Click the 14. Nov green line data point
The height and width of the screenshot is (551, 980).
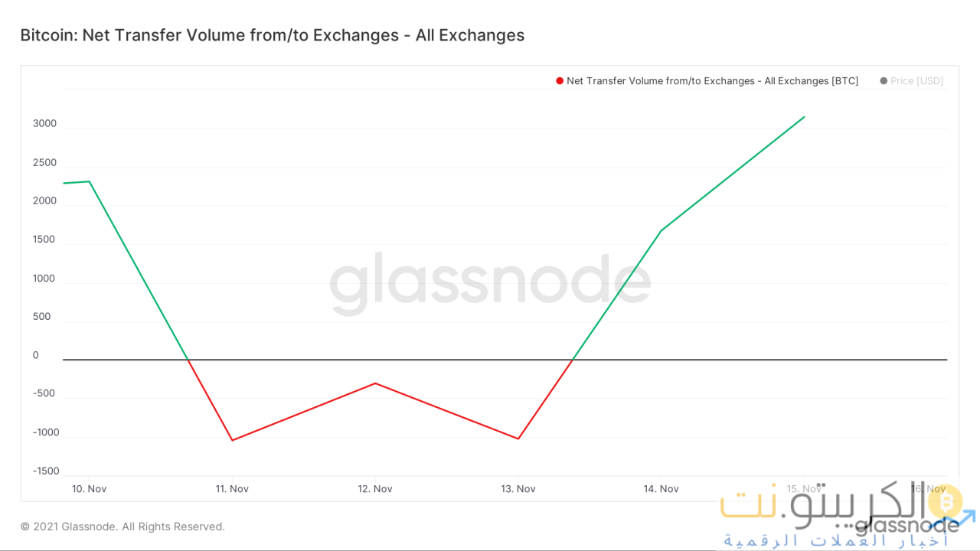click(x=661, y=230)
